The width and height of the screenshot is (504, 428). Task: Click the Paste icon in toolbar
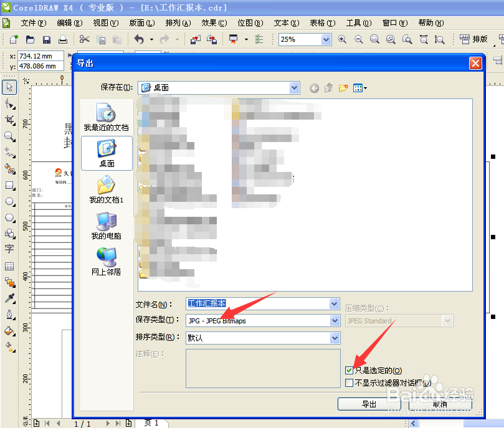[x=117, y=39]
